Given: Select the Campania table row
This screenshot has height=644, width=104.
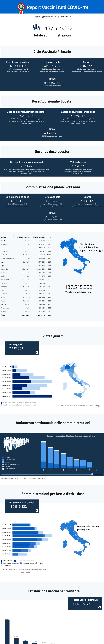Looking at the screenshot, I should click(26, 251).
